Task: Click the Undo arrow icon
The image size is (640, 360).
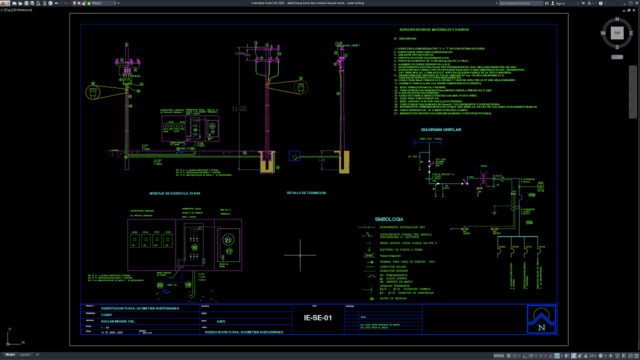Action: tap(56, 3)
